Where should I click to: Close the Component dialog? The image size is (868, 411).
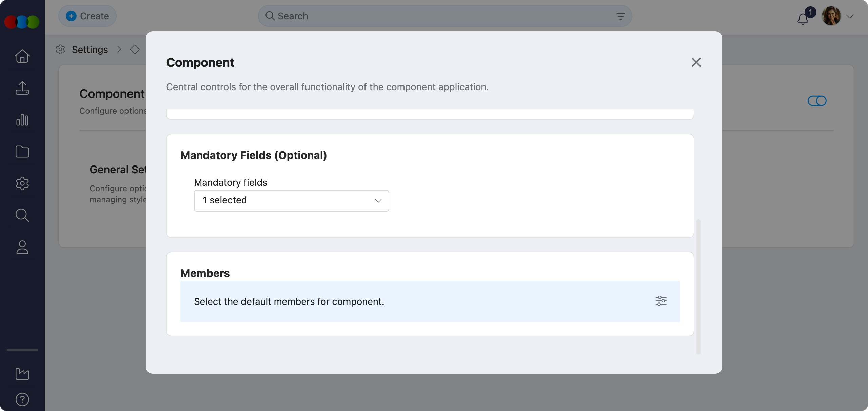[696, 62]
